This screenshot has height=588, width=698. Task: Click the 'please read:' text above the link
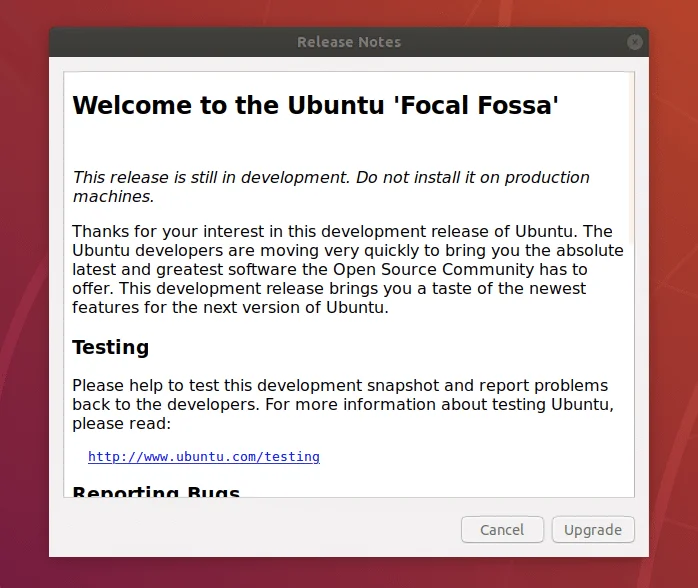point(121,424)
